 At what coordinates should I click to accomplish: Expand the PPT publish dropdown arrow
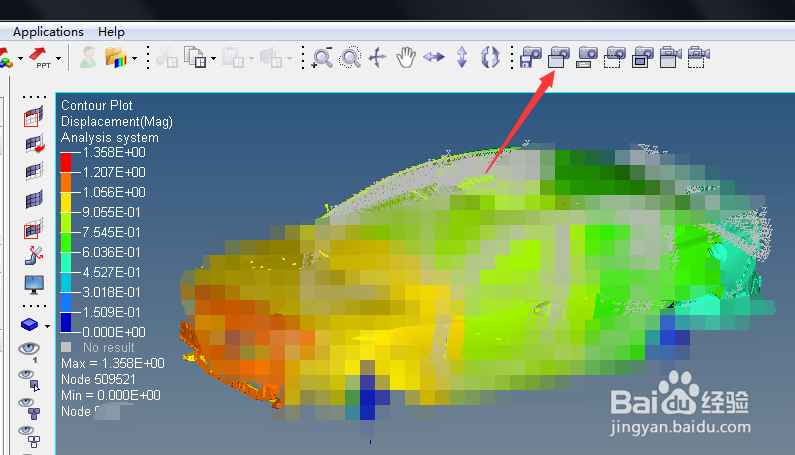click(59, 58)
